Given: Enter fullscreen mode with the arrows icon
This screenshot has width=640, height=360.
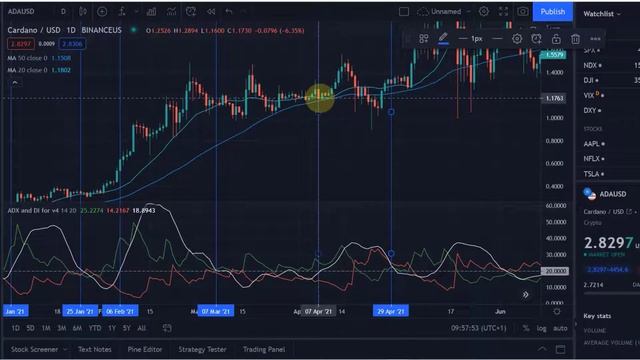Looking at the screenshot, I should pos(504,11).
